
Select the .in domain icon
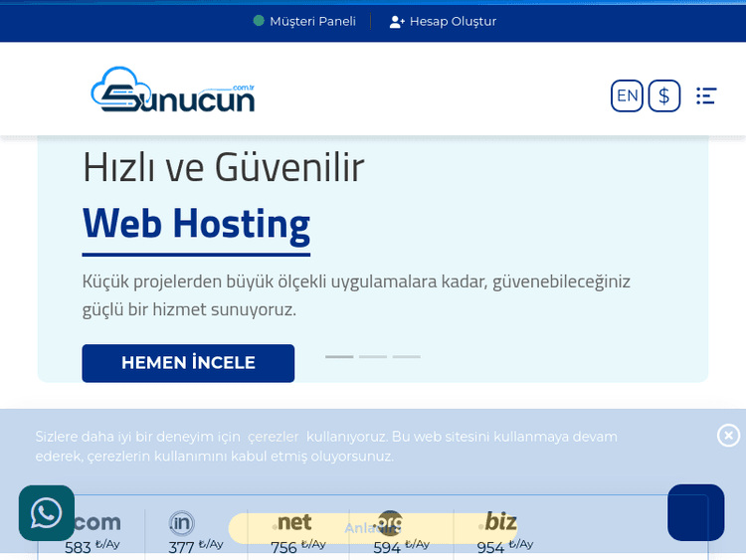pos(182,524)
